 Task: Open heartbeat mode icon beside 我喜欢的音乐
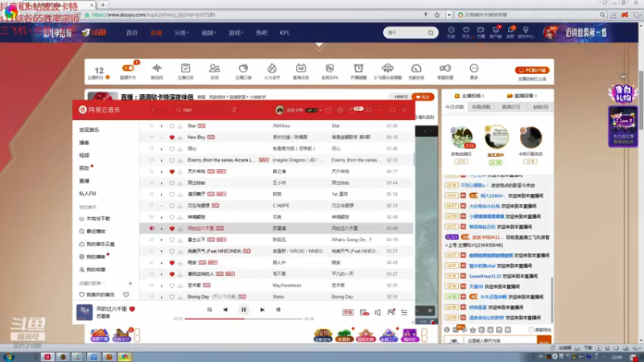pos(126,294)
